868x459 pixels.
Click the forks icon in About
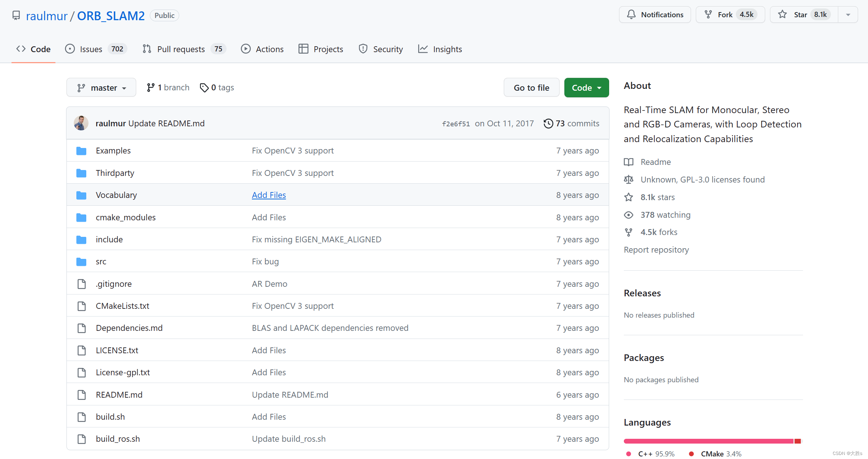coord(629,232)
